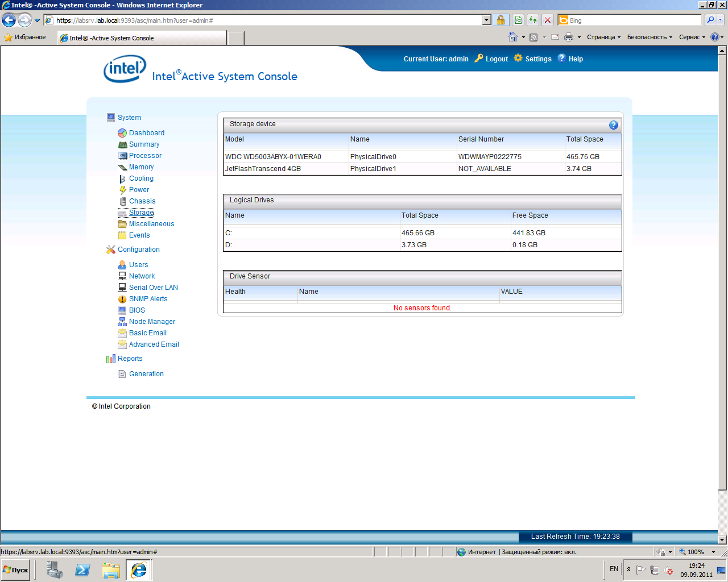Viewport: 728px width, 582px height.
Task: Click the security lock icon in address bar
Action: coord(500,20)
